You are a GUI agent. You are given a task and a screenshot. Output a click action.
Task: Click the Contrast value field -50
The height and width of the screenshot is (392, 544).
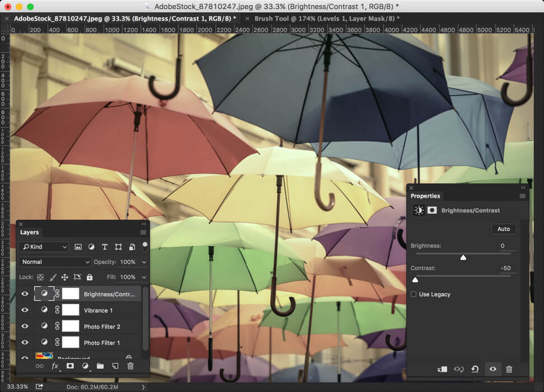(506, 268)
